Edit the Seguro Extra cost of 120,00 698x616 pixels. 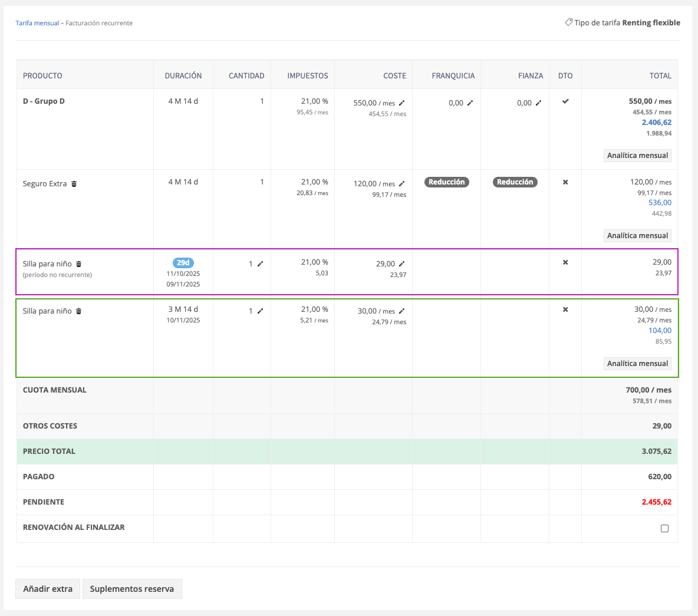point(402,183)
